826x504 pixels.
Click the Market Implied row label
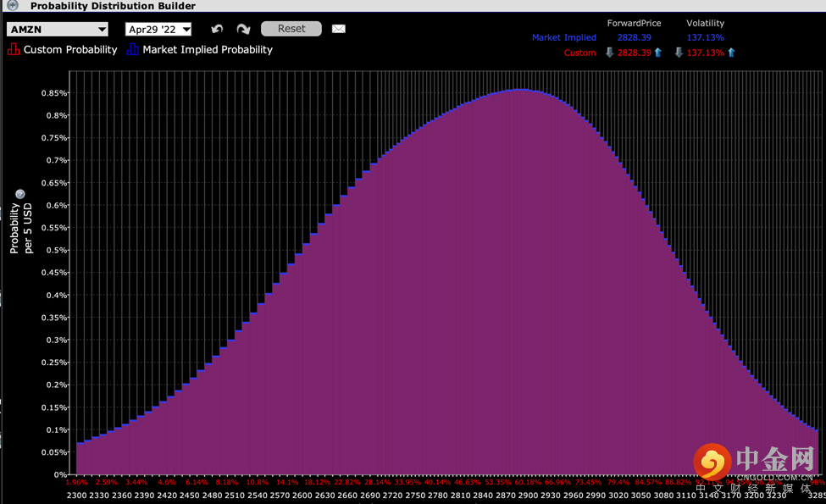[563, 37]
